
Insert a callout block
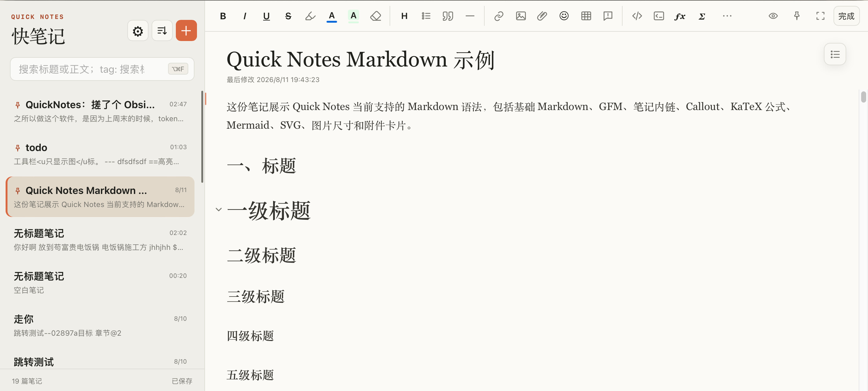[x=608, y=16]
